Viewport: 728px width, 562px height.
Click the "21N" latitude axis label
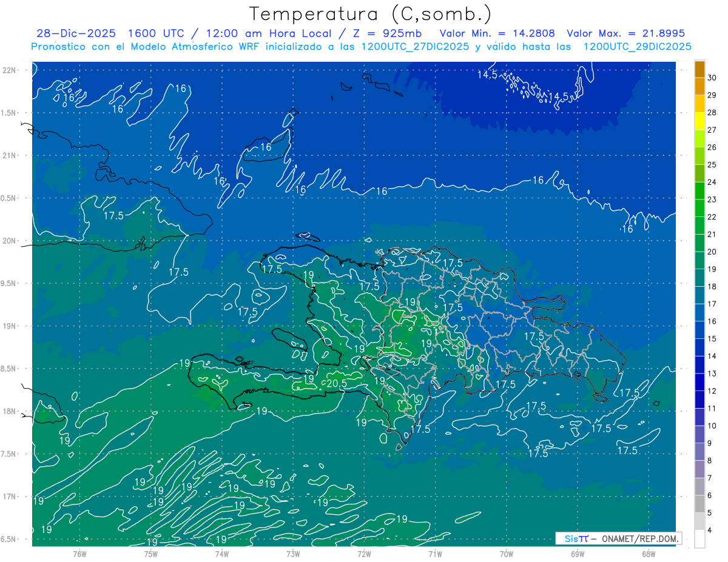pos(8,155)
